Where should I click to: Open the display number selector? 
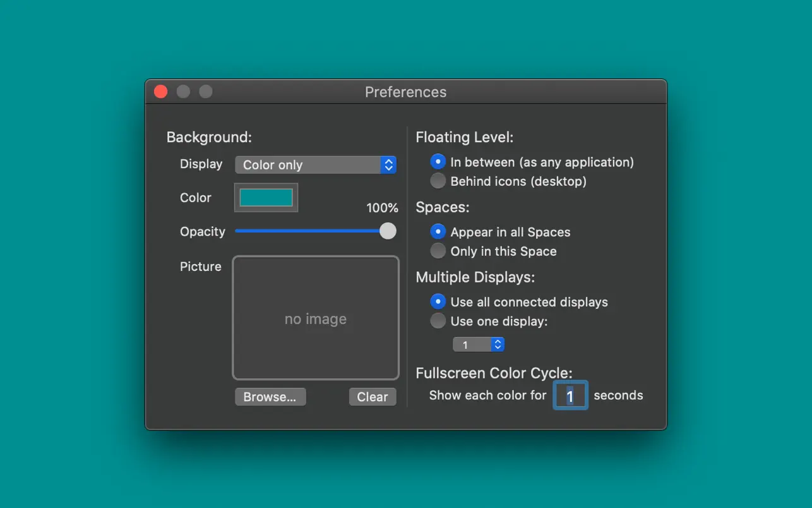pos(474,344)
